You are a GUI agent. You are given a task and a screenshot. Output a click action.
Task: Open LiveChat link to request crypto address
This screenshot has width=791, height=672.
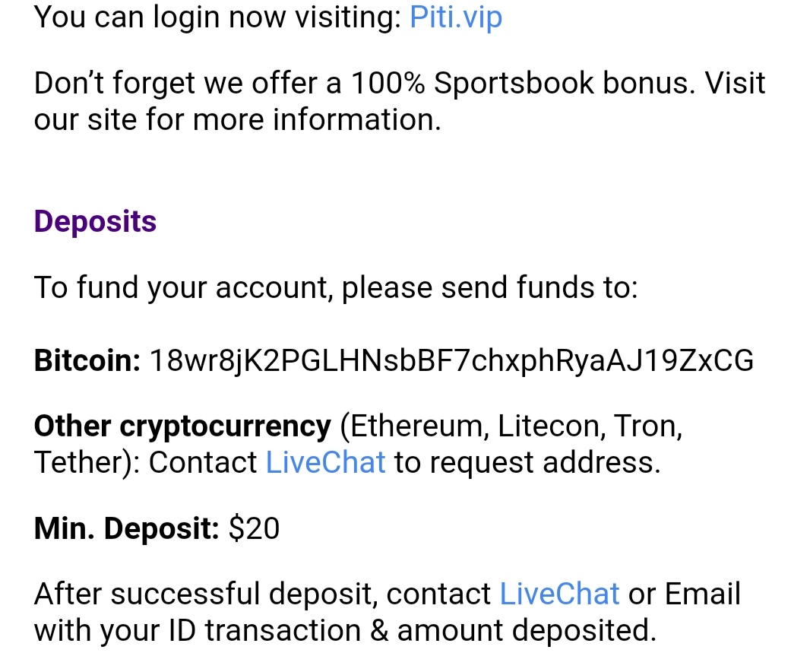tap(325, 462)
